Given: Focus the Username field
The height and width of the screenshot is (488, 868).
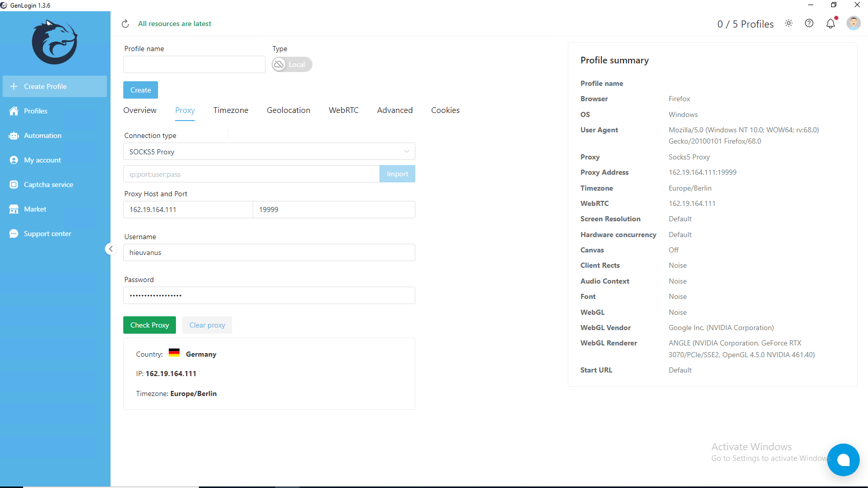Looking at the screenshot, I should [269, 252].
